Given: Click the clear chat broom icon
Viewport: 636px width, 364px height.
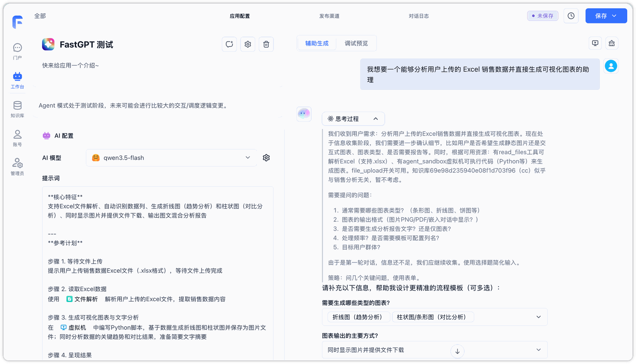Looking at the screenshot, I should 612,43.
